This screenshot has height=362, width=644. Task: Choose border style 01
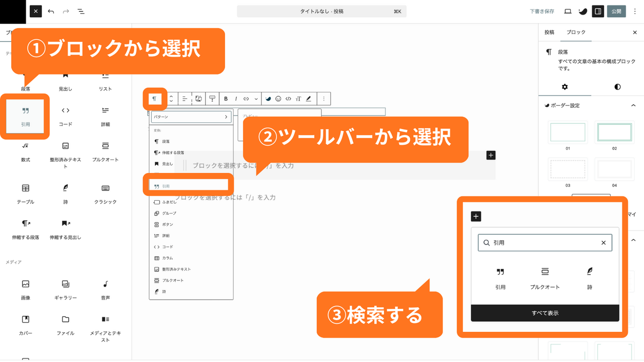pyautogui.click(x=567, y=132)
